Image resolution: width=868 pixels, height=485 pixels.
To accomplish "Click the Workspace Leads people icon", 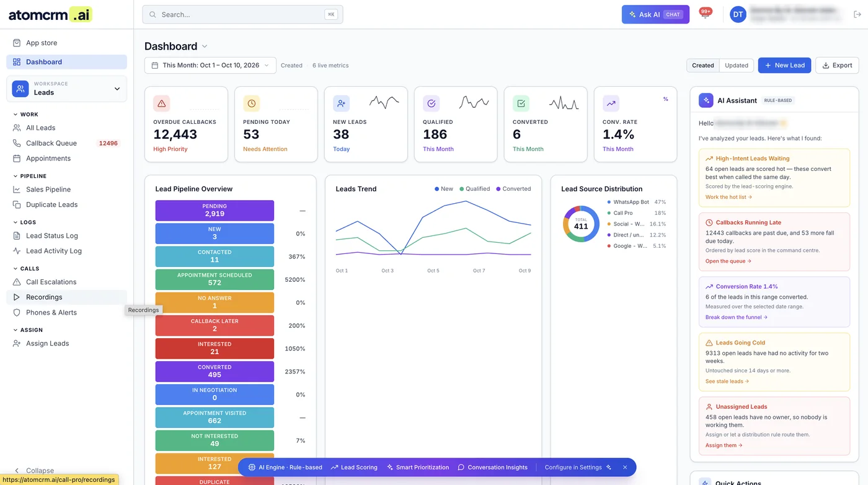I will tap(20, 89).
